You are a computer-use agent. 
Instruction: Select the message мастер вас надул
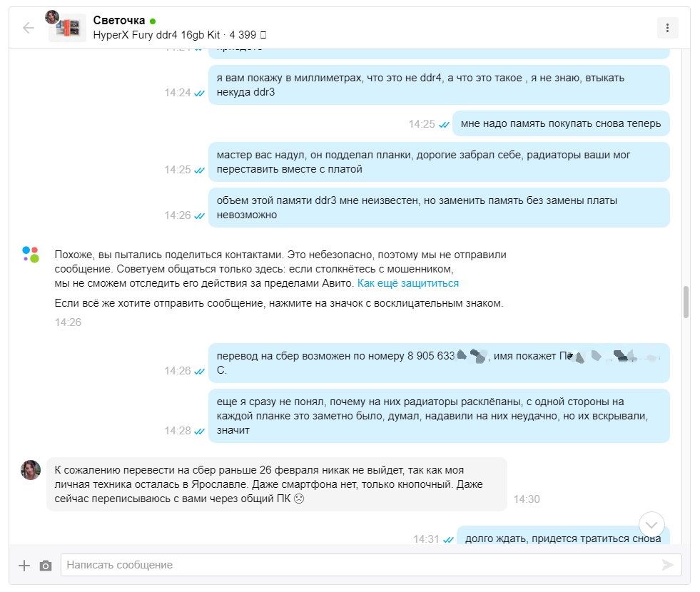(439, 162)
